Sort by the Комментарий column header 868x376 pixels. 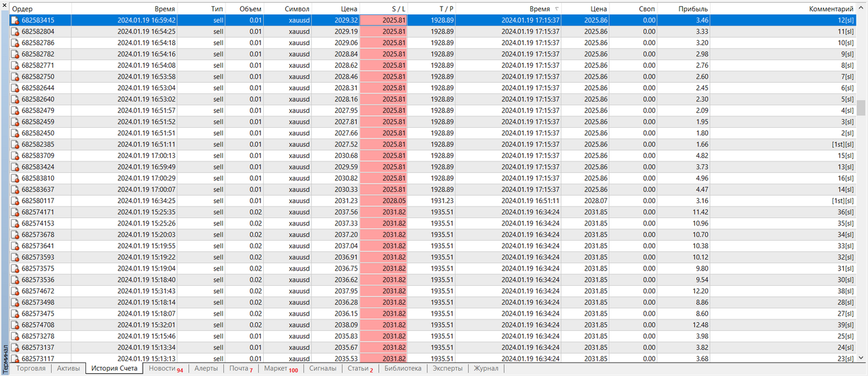click(x=783, y=9)
